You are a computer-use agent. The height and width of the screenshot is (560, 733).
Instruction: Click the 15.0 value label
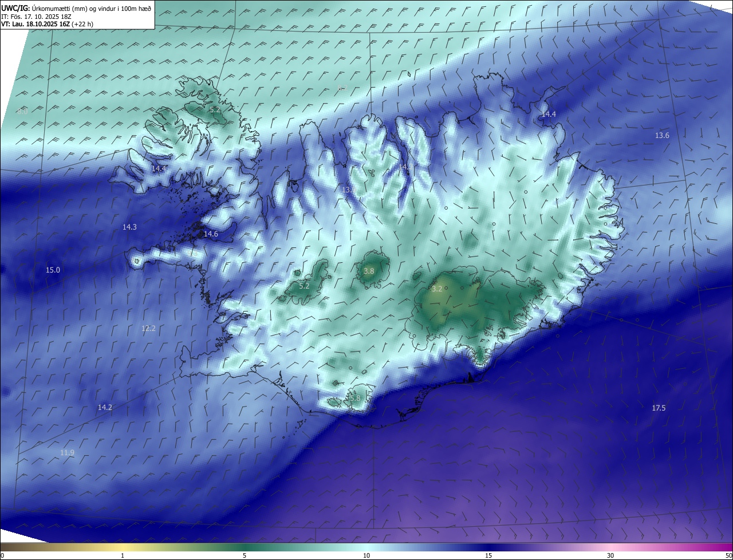(x=53, y=270)
